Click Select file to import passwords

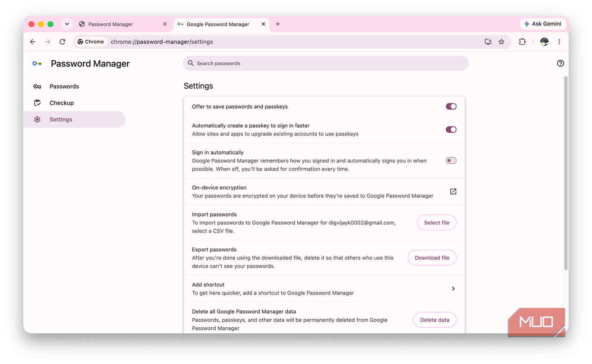[x=437, y=223]
